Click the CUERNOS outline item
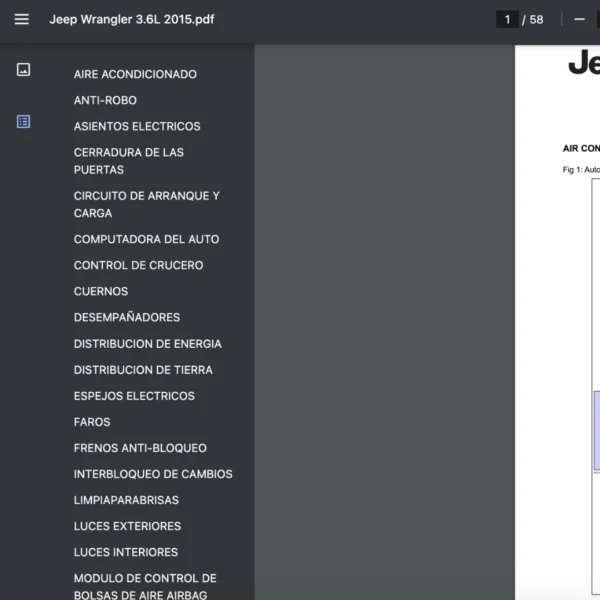This screenshot has width=600, height=600. click(101, 291)
